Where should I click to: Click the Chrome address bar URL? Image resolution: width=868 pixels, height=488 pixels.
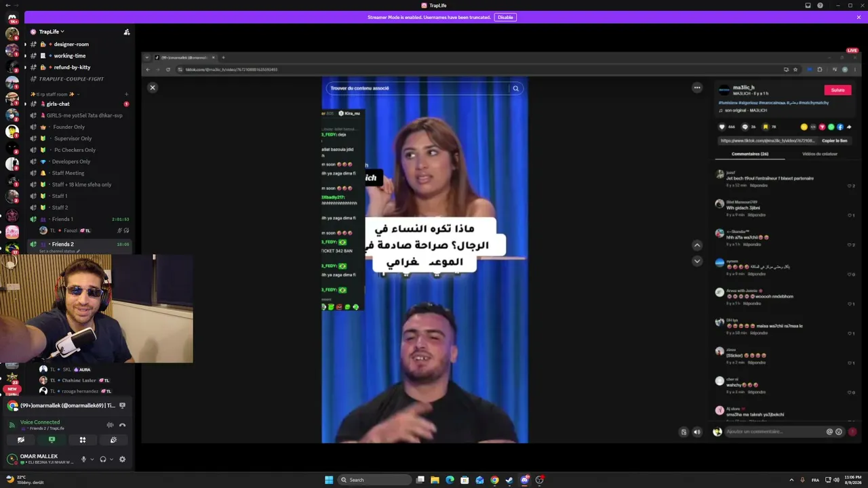[x=231, y=69]
